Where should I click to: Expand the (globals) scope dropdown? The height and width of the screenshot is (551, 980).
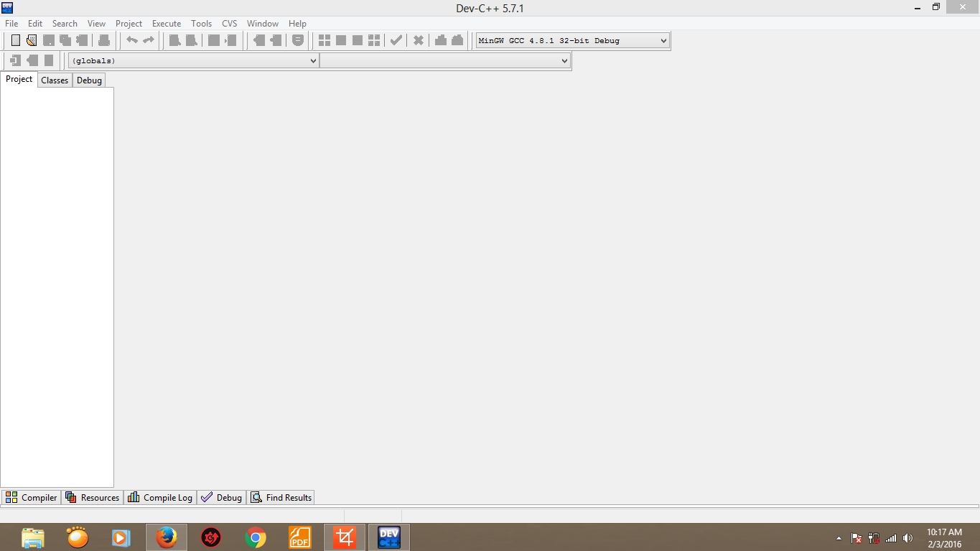point(194,61)
